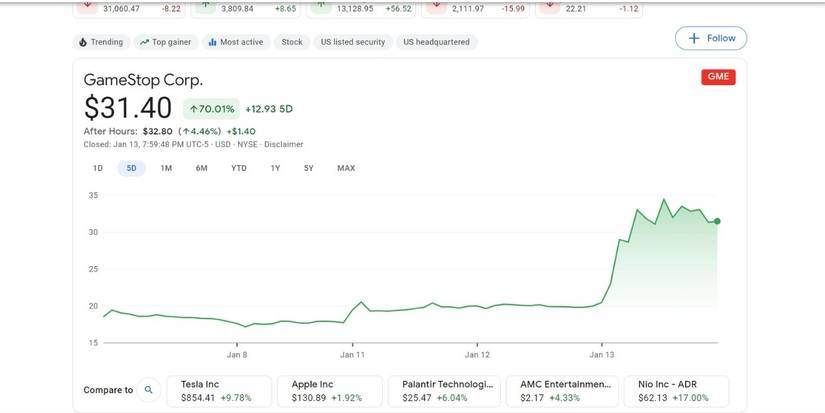Click the $31.40 price
The image size is (825, 413).
pyautogui.click(x=128, y=108)
